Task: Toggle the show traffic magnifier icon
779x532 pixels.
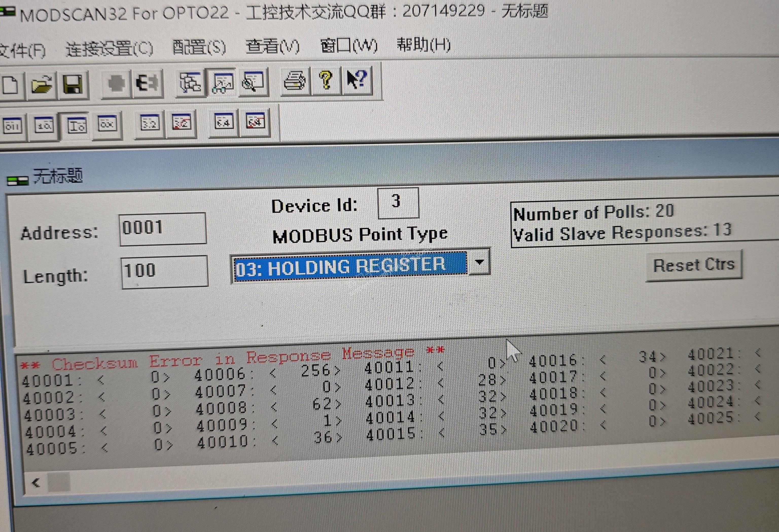Action: (253, 81)
